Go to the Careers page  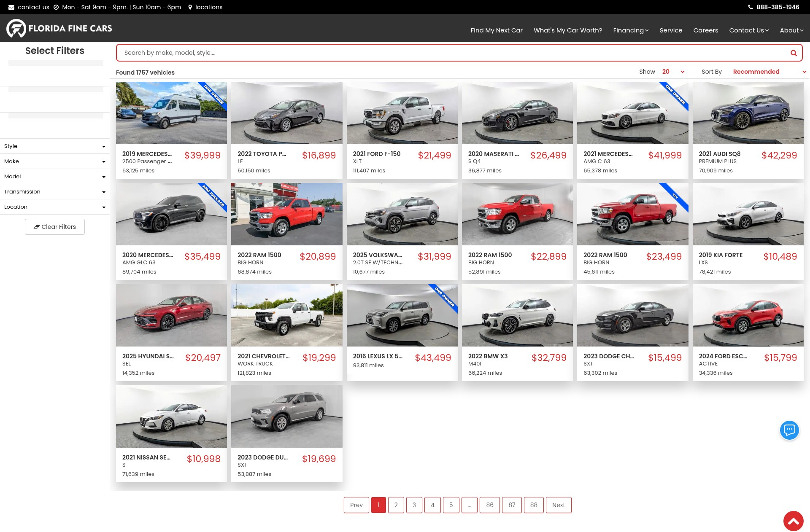pyautogui.click(x=705, y=30)
